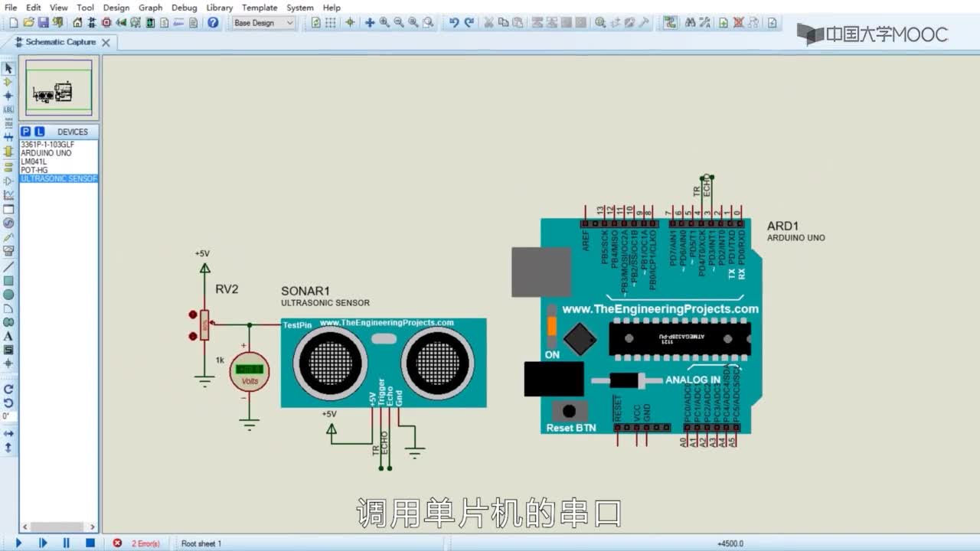Play the simulation

point(19,543)
